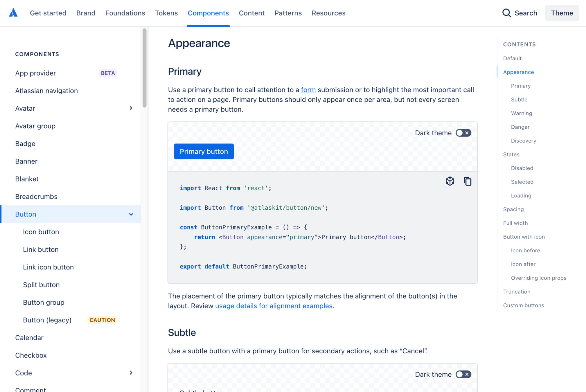
Task: Open the Foundations tab
Action: [x=125, y=13]
